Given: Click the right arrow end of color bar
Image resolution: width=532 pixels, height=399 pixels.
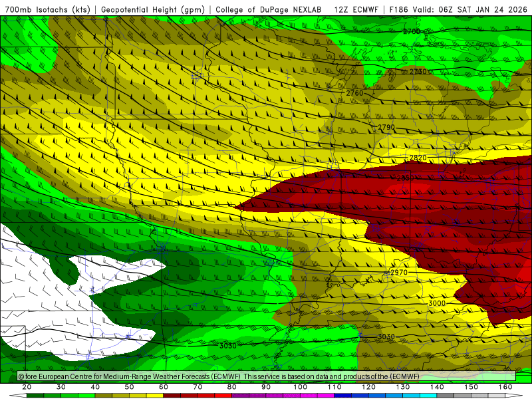Looking at the screenshot, I should [514, 396].
